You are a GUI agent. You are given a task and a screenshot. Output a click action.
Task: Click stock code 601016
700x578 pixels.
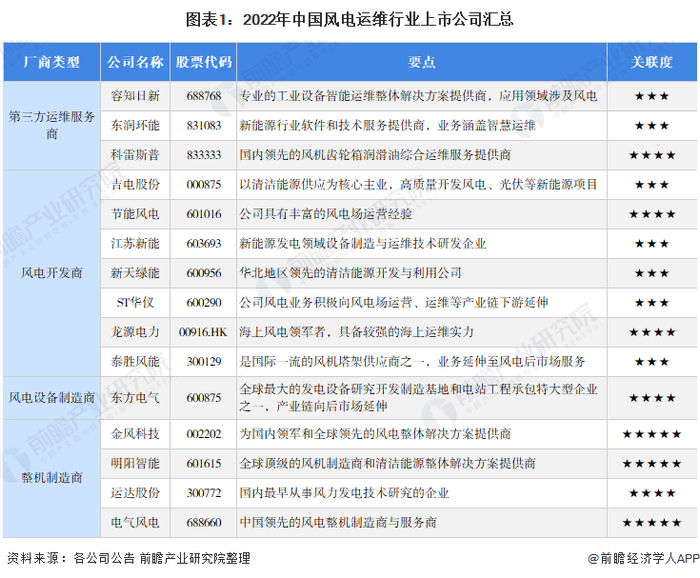(x=204, y=214)
